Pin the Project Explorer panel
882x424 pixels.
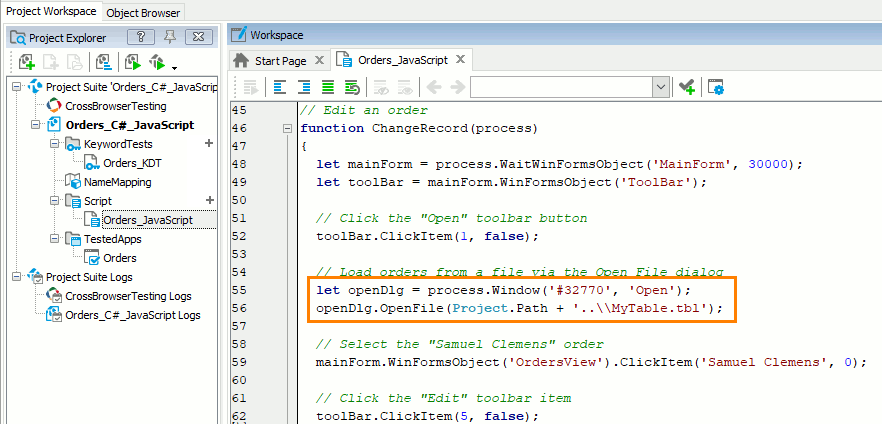pyautogui.click(x=169, y=37)
